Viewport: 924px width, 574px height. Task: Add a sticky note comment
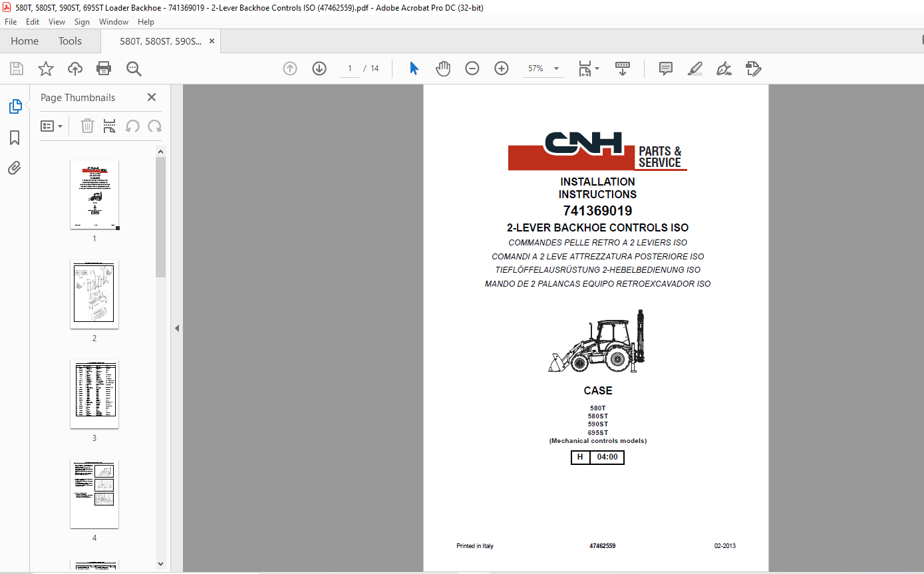665,69
